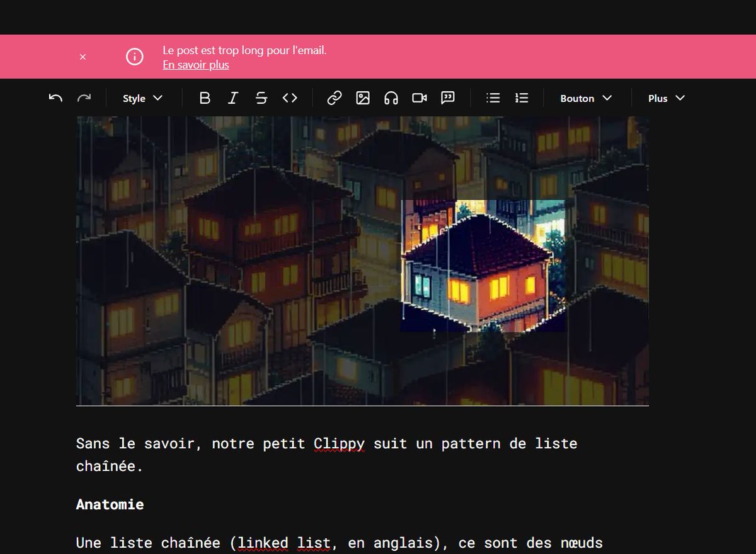Open the Style dropdown
Image resolution: width=756 pixels, height=554 pixels.
pos(143,98)
